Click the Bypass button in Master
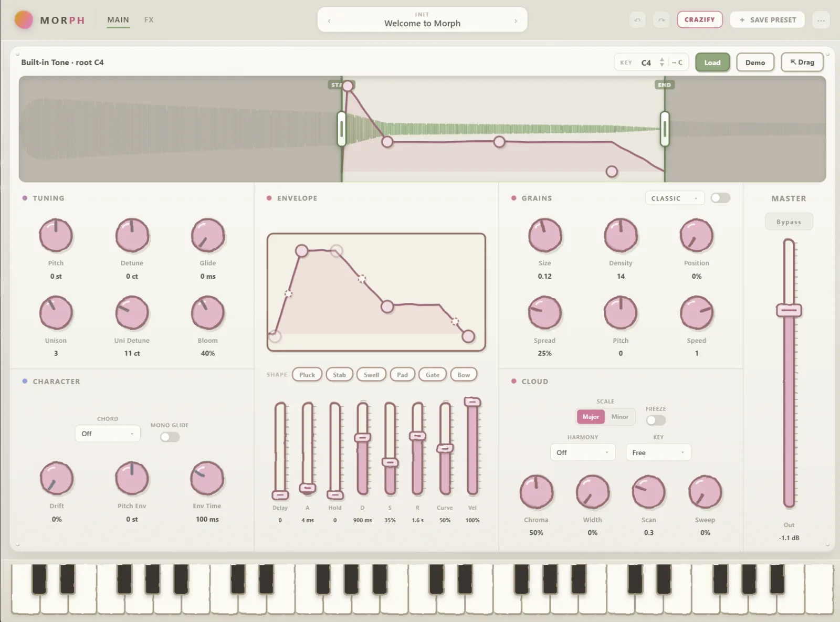This screenshot has height=622, width=840. click(x=789, y=222)
